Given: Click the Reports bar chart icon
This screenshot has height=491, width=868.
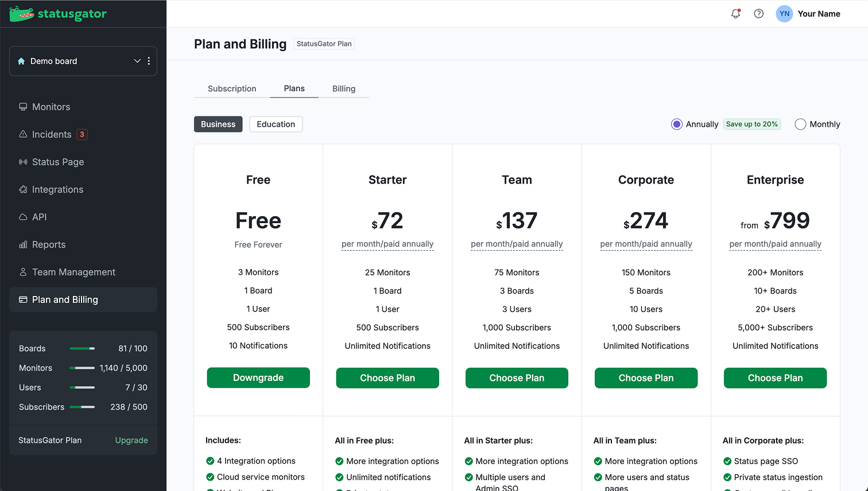Looking at the screenshot, I should point(23,244).
